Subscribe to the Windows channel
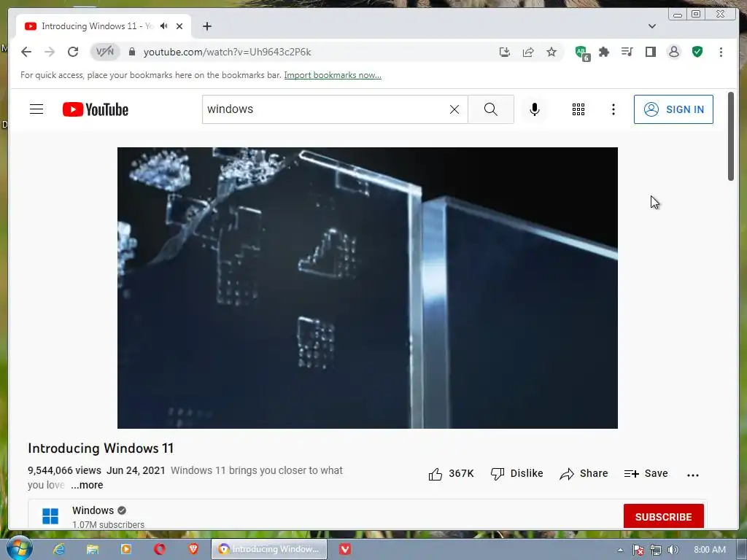Viewport: 747px width, 560px height. pos(663,517)
